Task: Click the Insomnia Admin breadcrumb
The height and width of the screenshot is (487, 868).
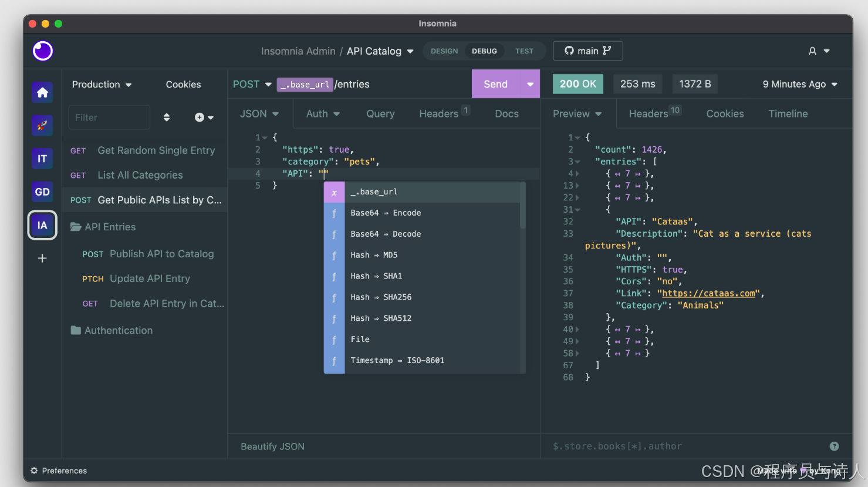Action: coord(298,51)
